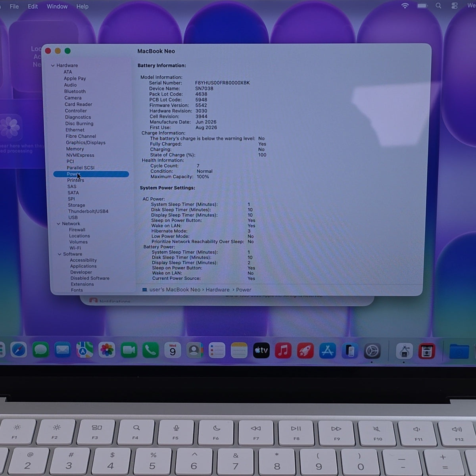Image resolution: width=476 pixels, height=476 pixels.
Task: Click the house icon in the Dock
Action: 404,351
